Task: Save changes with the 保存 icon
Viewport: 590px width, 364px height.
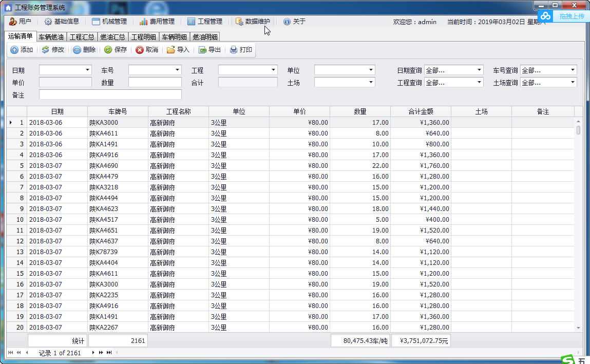Action: 108,50
